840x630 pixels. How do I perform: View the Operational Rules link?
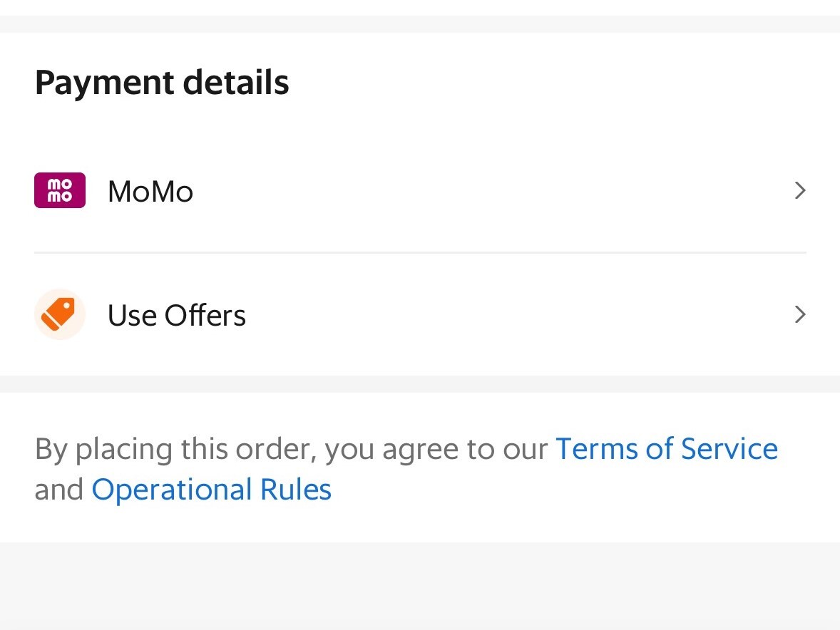tap(212, 490)
